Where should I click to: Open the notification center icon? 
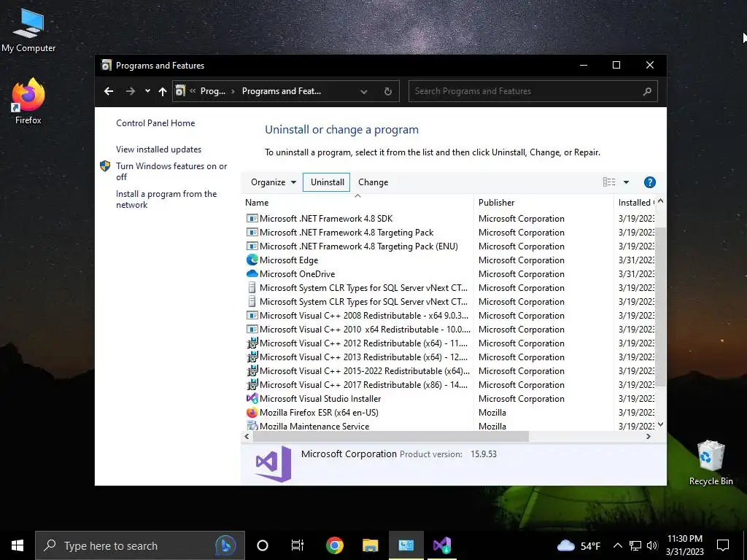(723, 545)
